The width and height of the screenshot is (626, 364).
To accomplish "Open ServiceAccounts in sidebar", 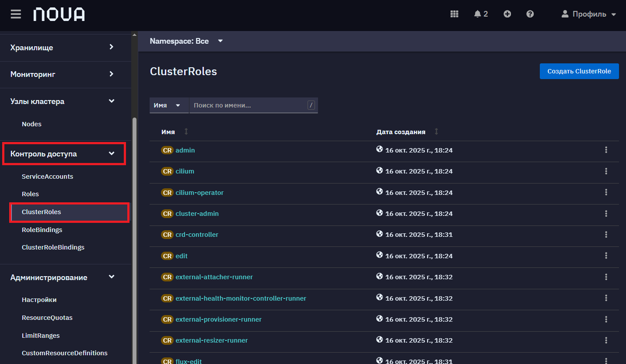I will click(x=47, y=177).
